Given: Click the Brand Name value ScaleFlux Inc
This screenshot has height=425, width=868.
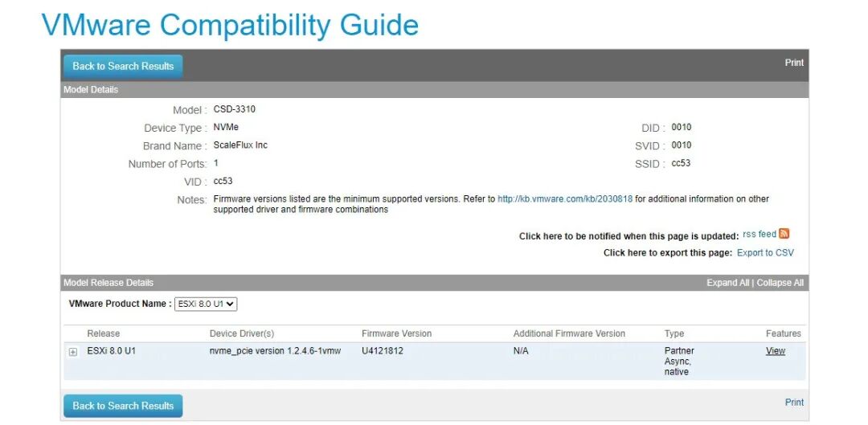Looking at the screenshot, I should 240,145.
